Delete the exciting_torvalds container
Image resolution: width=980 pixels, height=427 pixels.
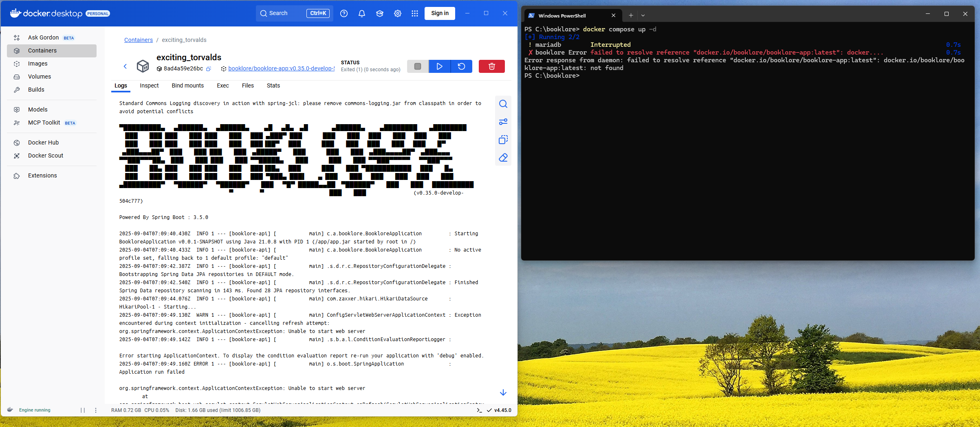tap(492, 66)
